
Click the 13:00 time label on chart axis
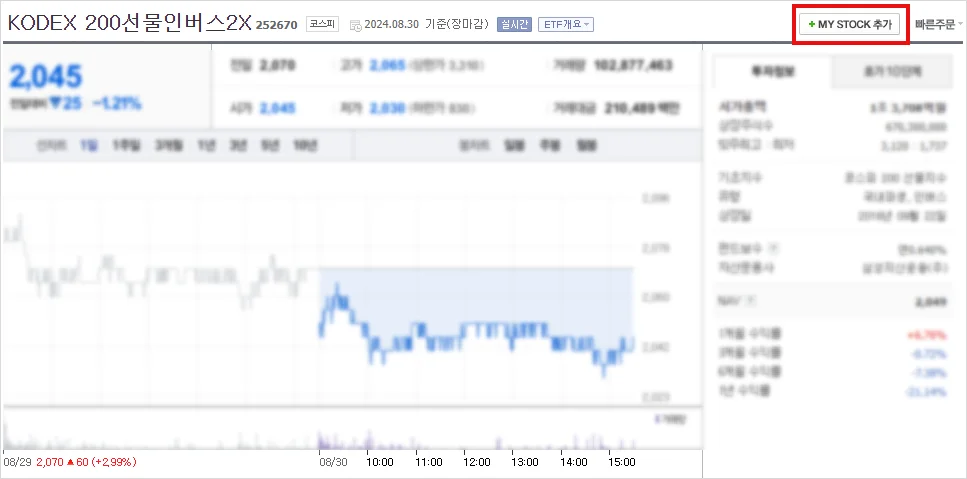tap(525, 462)
